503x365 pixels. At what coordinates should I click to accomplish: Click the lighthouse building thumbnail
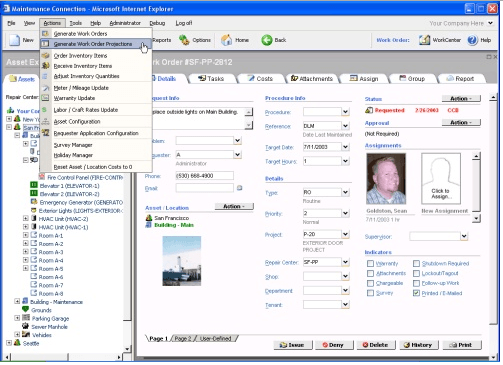[182, 261]
